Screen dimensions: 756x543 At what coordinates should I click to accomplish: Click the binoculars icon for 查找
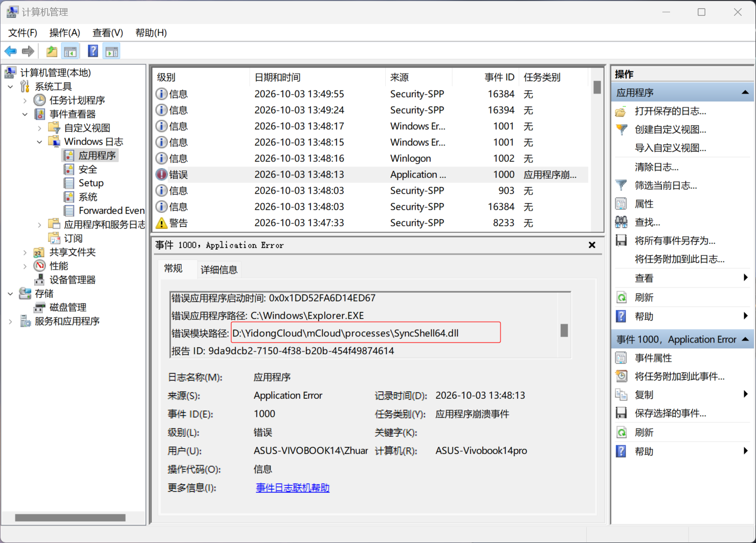point(621,222)
